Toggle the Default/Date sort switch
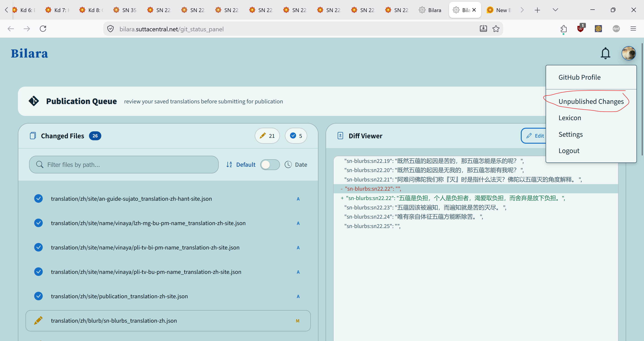Screen dimensions: 644x341 pyautogui.click(x=270, y=164)
